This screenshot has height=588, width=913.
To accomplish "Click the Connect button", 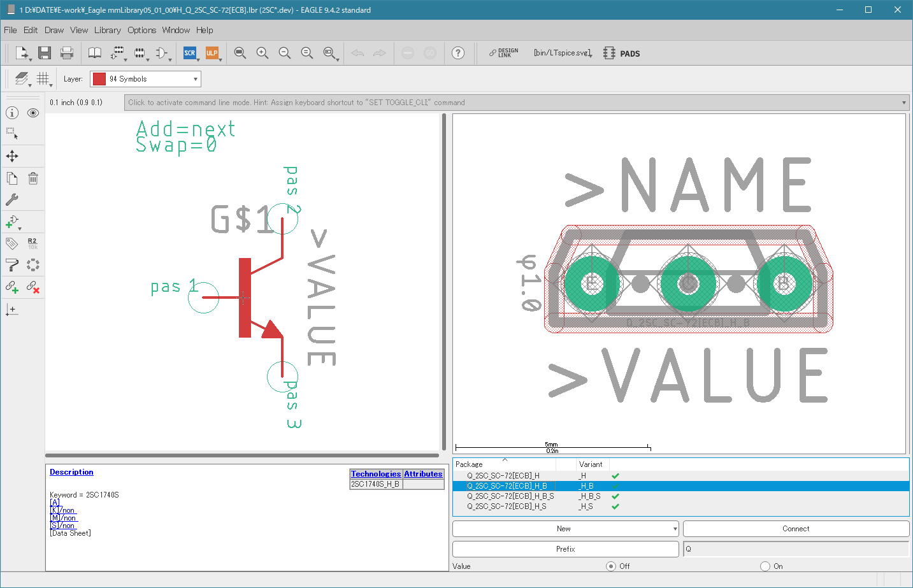I will [x=795, y=529].
